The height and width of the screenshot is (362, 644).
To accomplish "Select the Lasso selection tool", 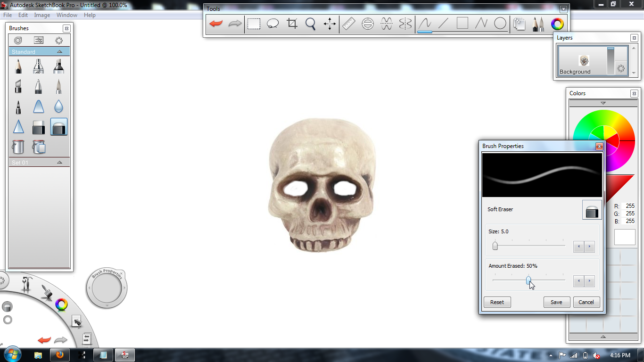I will [273, 24].
